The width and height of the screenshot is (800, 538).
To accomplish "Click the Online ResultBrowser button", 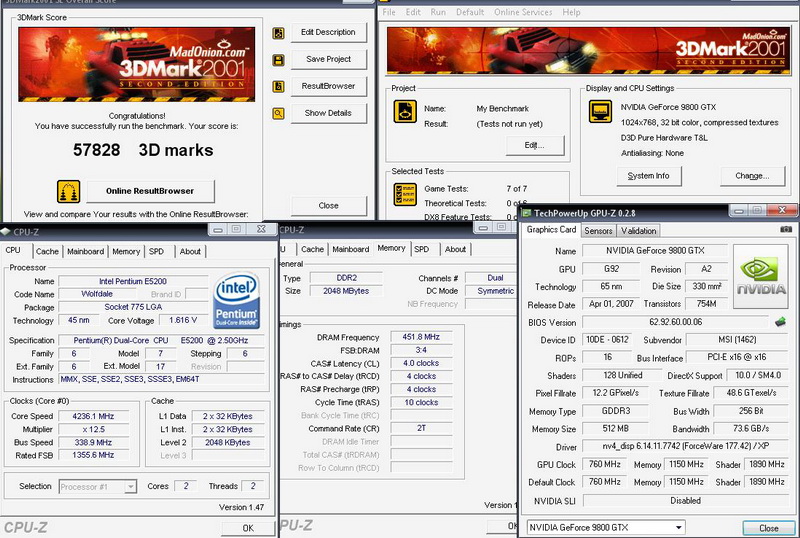I will click(150, 191).
